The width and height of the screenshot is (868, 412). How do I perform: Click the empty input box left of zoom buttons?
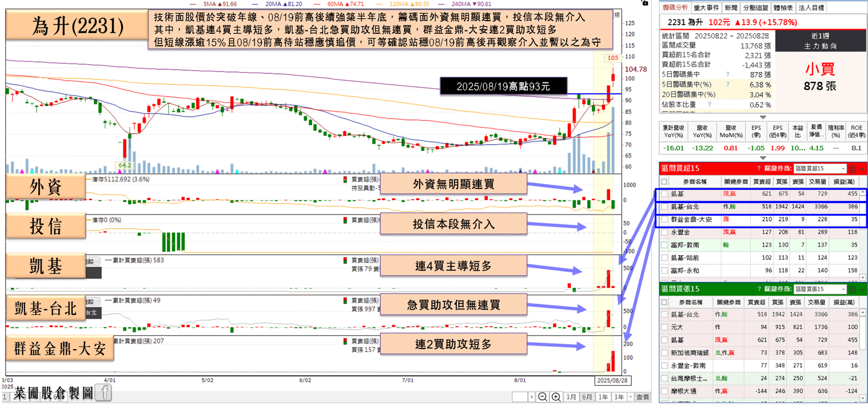(x=520, y=397)
